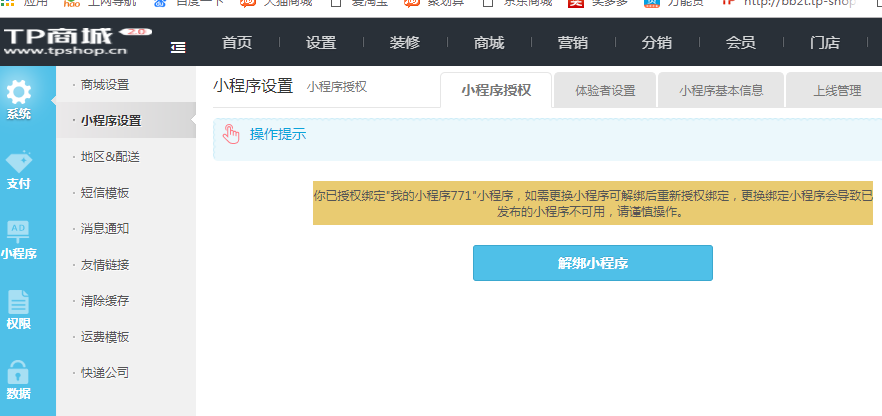Switch to the 小程序基本信息 tab
Viewport: 882px width, 416px height.
721,90
